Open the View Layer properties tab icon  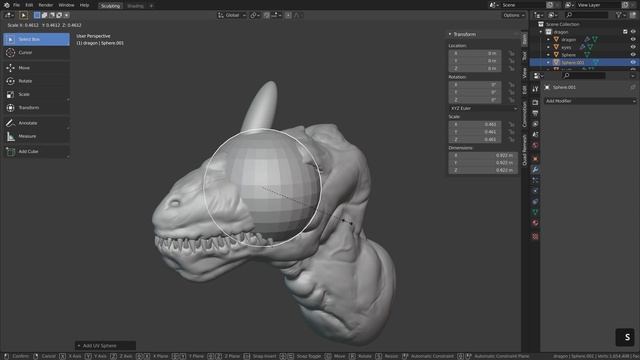point(535,124)
